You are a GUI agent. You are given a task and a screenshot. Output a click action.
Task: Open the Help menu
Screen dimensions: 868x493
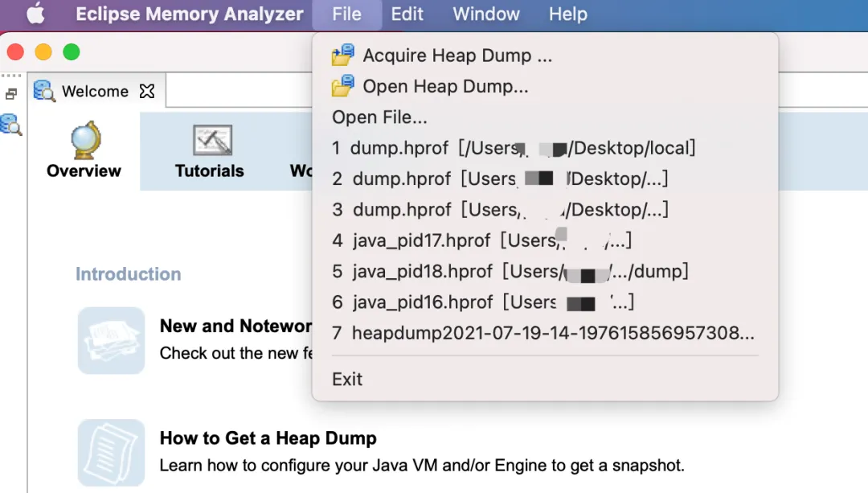click(x=568, y=14)
